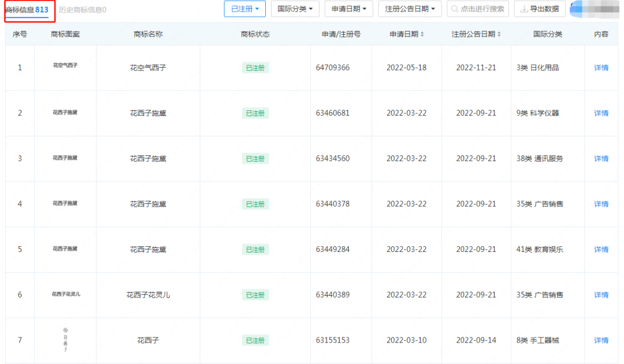
Task: Select the 商标信息 813 tab
Action: pyautogui.click(x=27, y=10)
